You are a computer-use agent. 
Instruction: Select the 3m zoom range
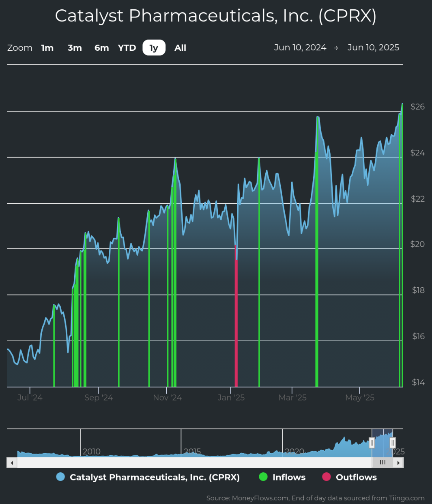click(x=75, y=48)
